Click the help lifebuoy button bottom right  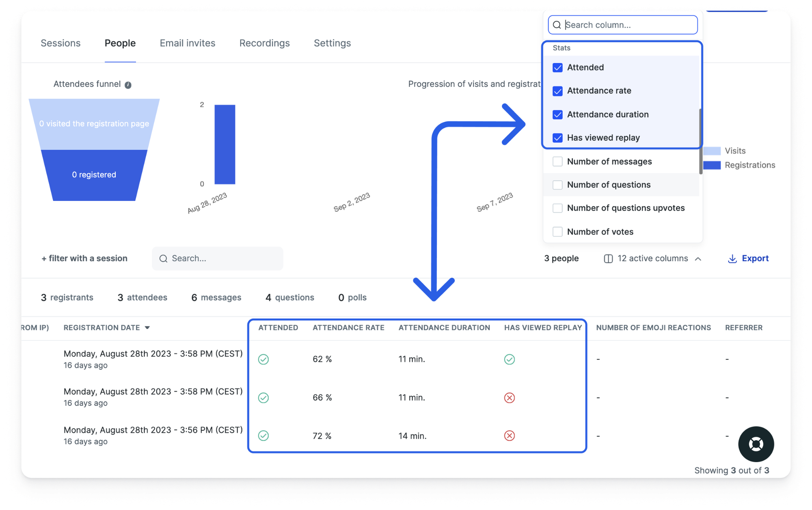point(756,444)
